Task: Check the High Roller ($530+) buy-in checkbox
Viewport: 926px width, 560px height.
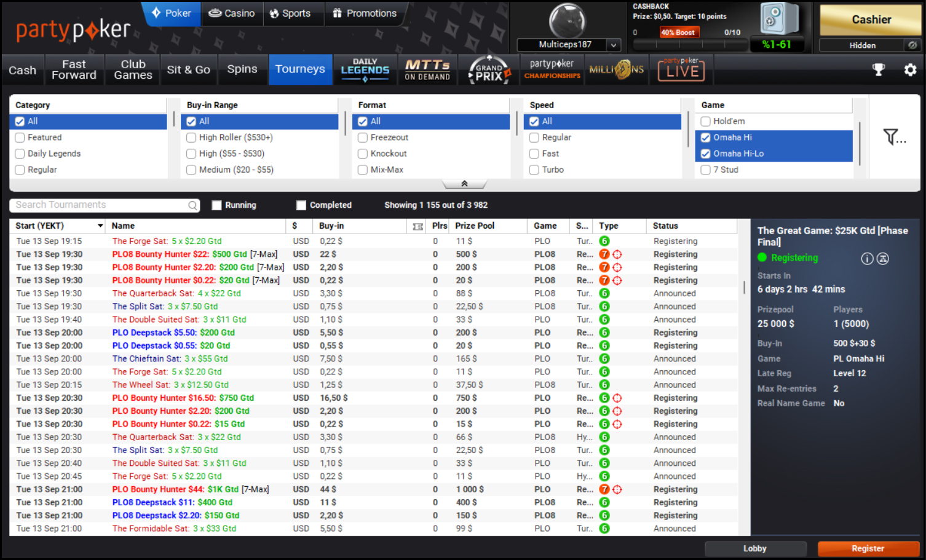Action: 191,138
